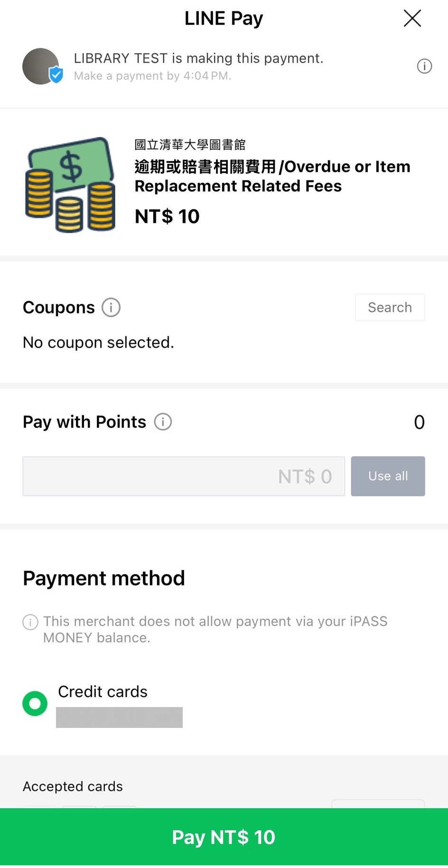
Task: Tap the Credit cards label
Action: coord(103,691)
